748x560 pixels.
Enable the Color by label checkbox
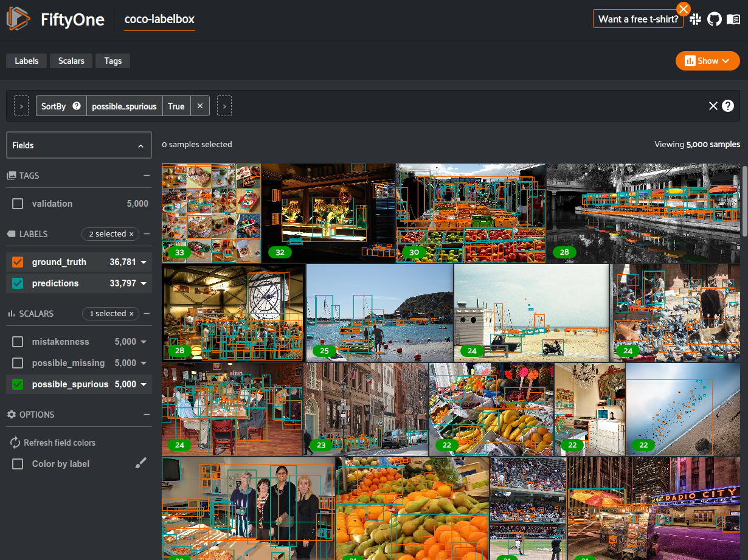click(x=18, y=464)
